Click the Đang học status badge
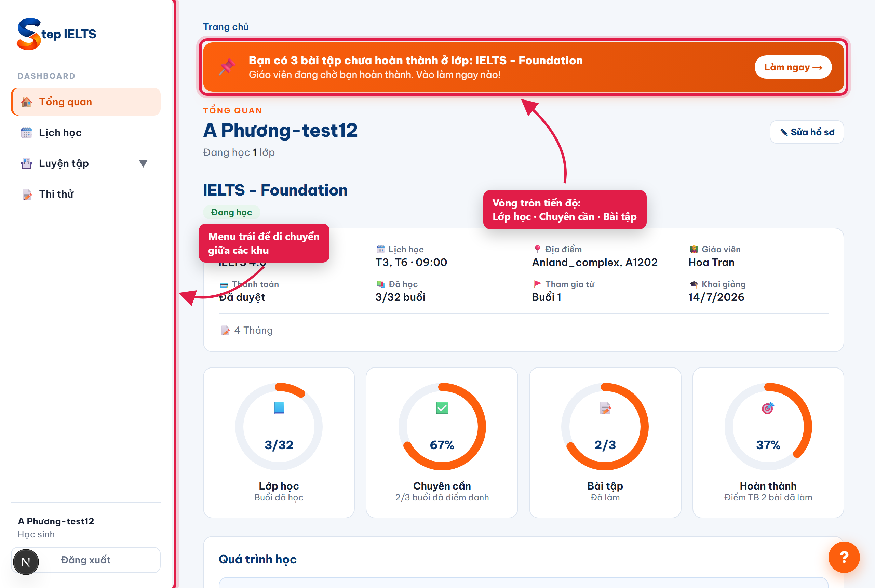This screenshot has width=875, height=588. coord(231,212)
